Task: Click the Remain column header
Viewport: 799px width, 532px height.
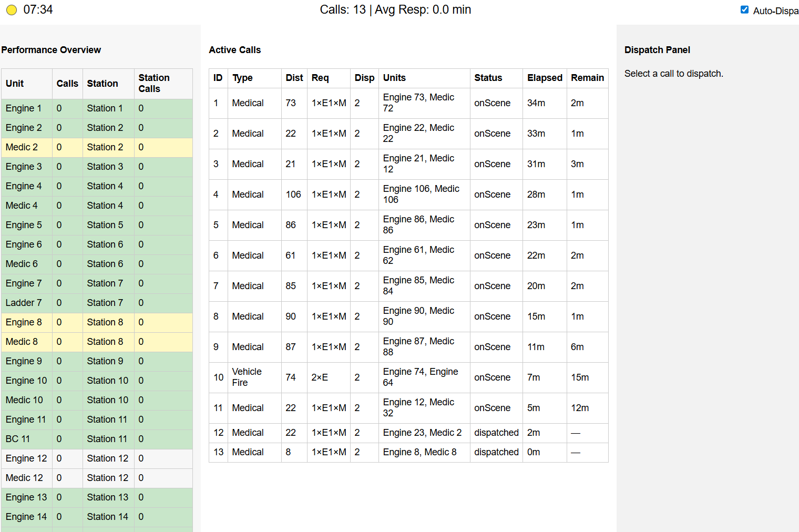Action: coord(587,78)
